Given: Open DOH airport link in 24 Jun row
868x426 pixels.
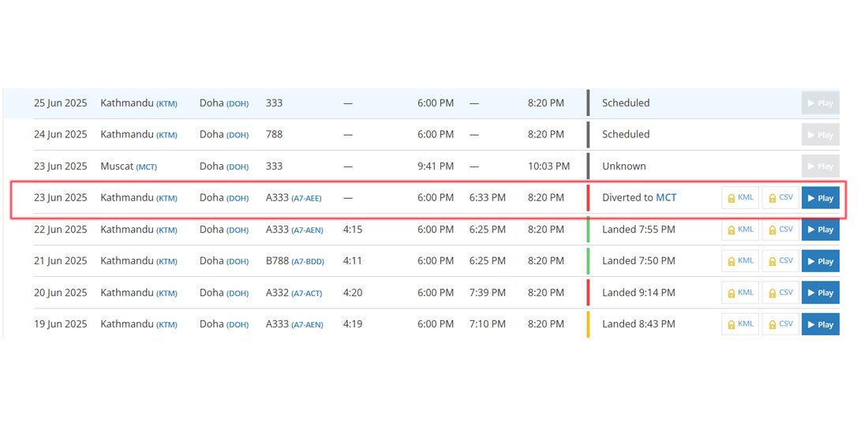Looking at the screenshot, I should tap(238, 136).
